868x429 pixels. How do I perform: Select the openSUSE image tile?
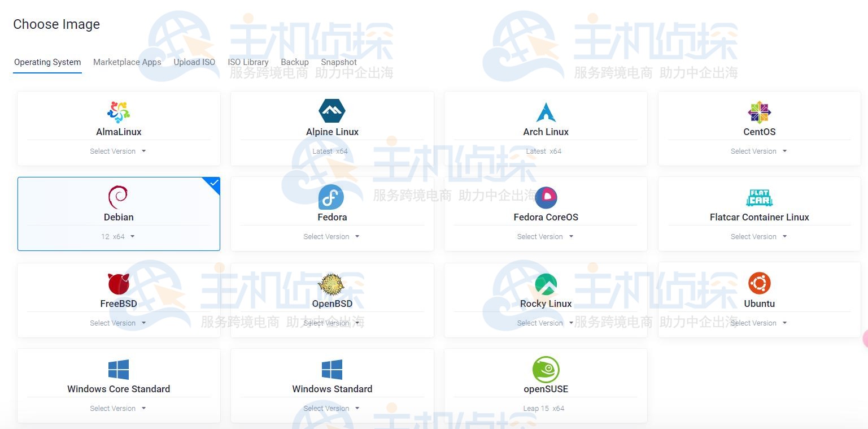click(x=546, y=370)
